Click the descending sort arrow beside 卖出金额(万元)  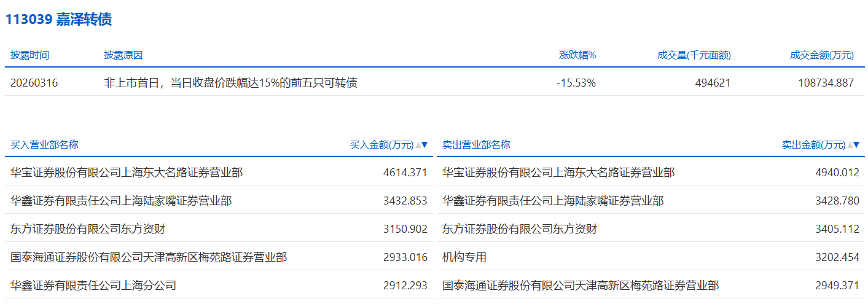coord(856,145)
